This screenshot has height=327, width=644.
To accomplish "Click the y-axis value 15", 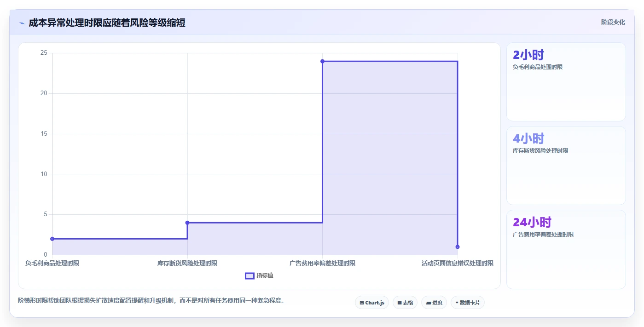I will pos(44,134).
